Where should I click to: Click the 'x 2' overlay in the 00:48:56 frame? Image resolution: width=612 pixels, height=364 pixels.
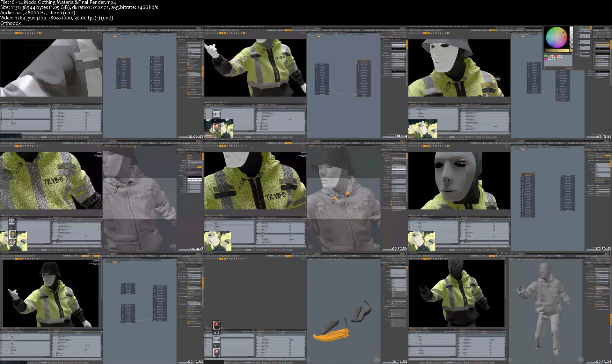click(216, 332)
